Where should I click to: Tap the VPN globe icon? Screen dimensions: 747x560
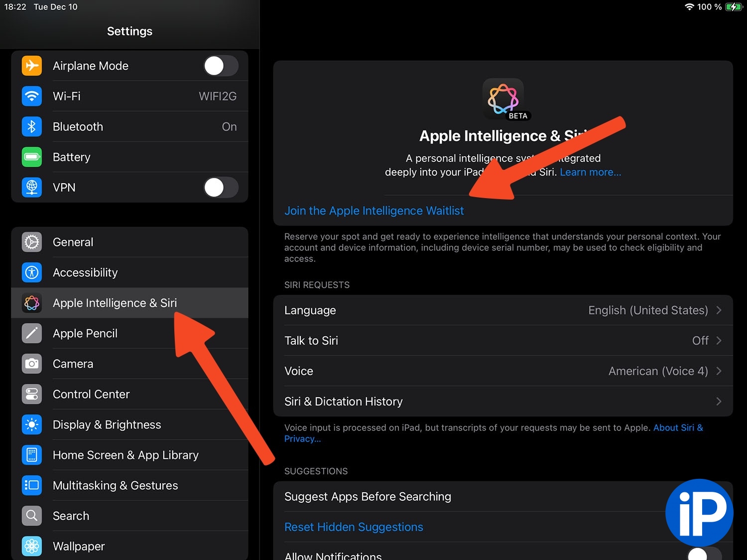pyautogui.click(x=32, y=187)
